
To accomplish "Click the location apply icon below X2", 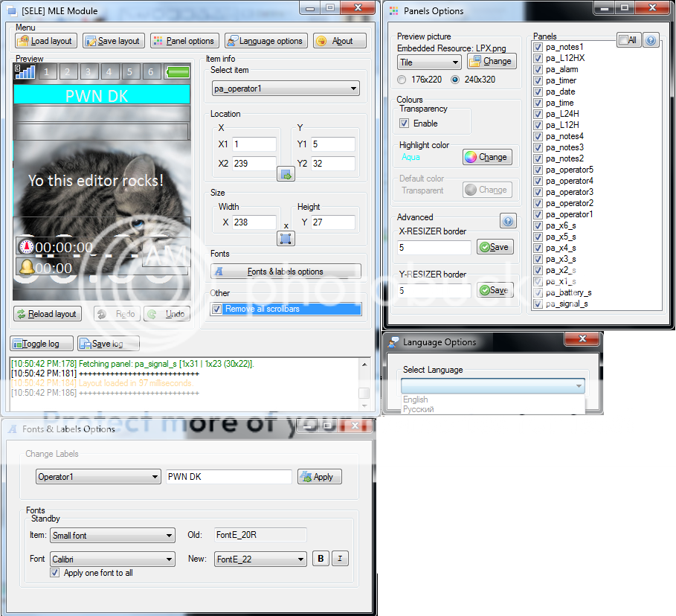I will 286,174.
